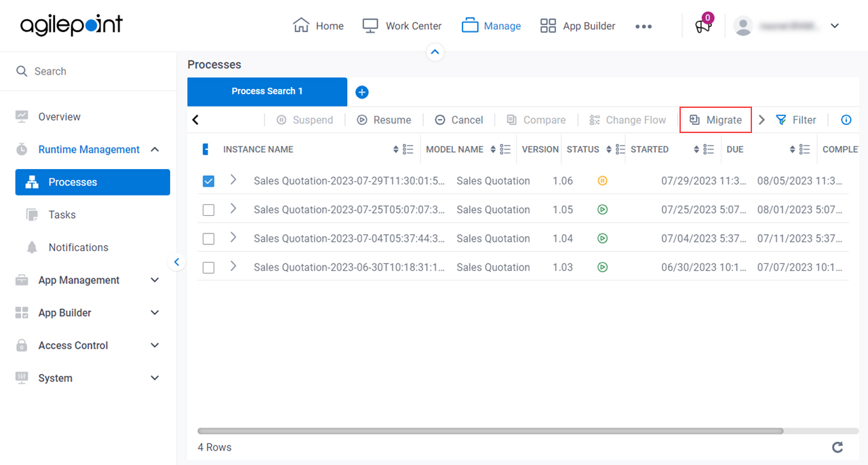Open Overview in the sidebar

pyautogui.click(x=60, y=117)
